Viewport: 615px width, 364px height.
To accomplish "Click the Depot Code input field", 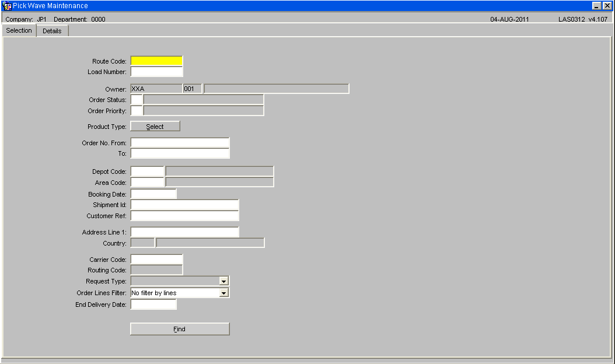I will pyautogui.click(x=148, y=171).
